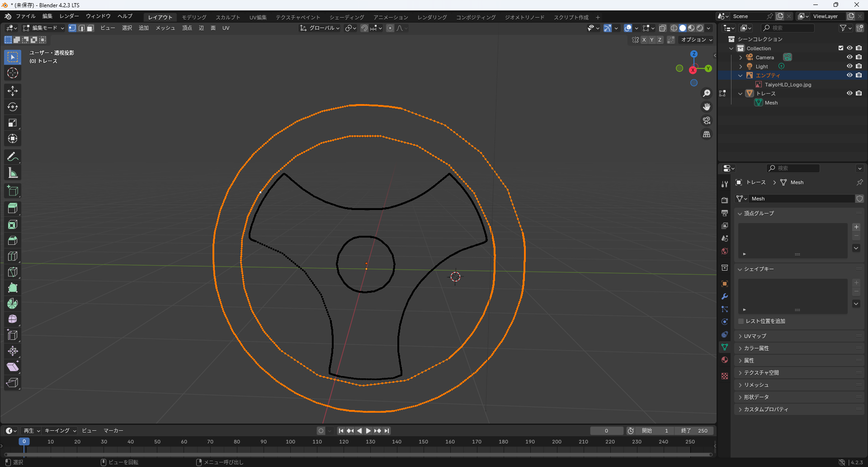Select the Move tool in toolbar
The image size is (868, 467).
tap(13, 91)
